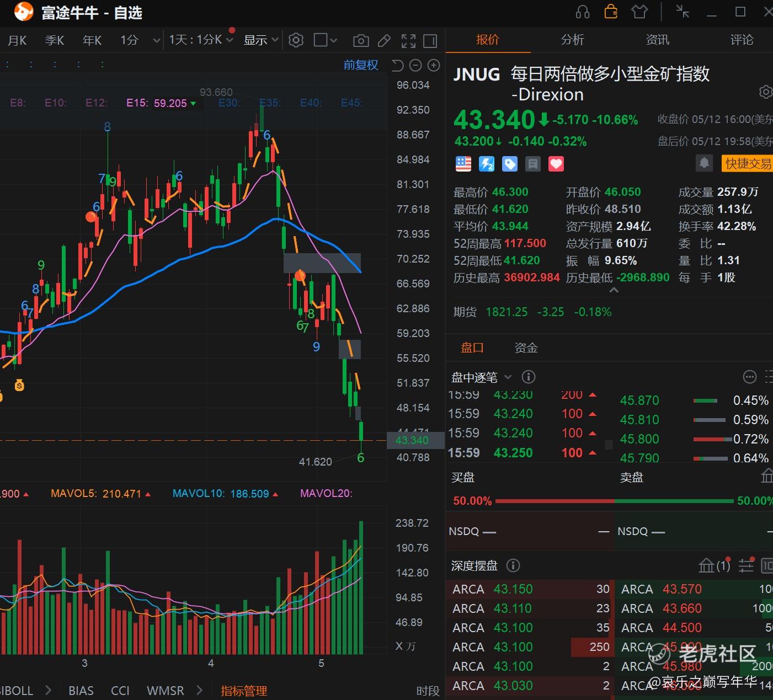Open 指标管理 indicator management
773x700 pixels.
244,691
